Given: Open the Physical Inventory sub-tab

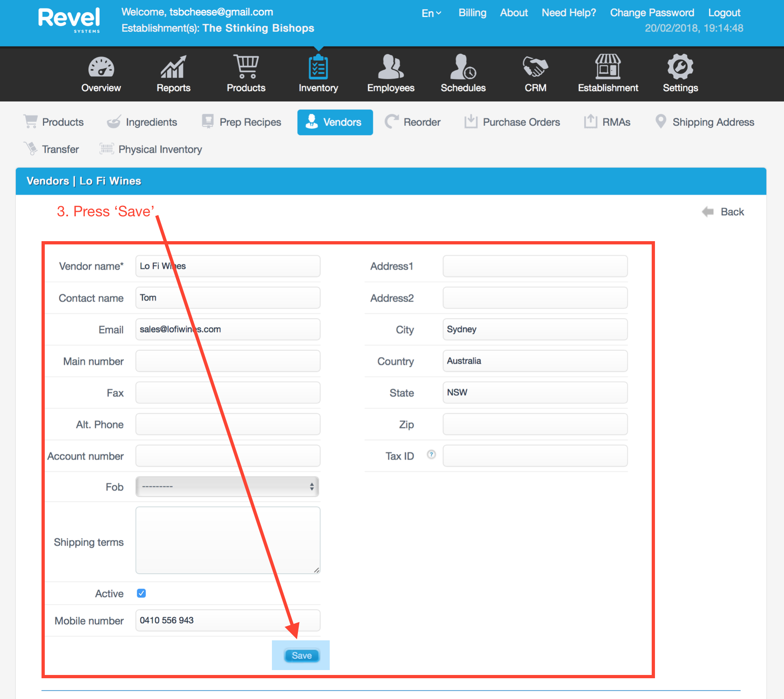Looking at the screenshot, I should click(151, 149).
